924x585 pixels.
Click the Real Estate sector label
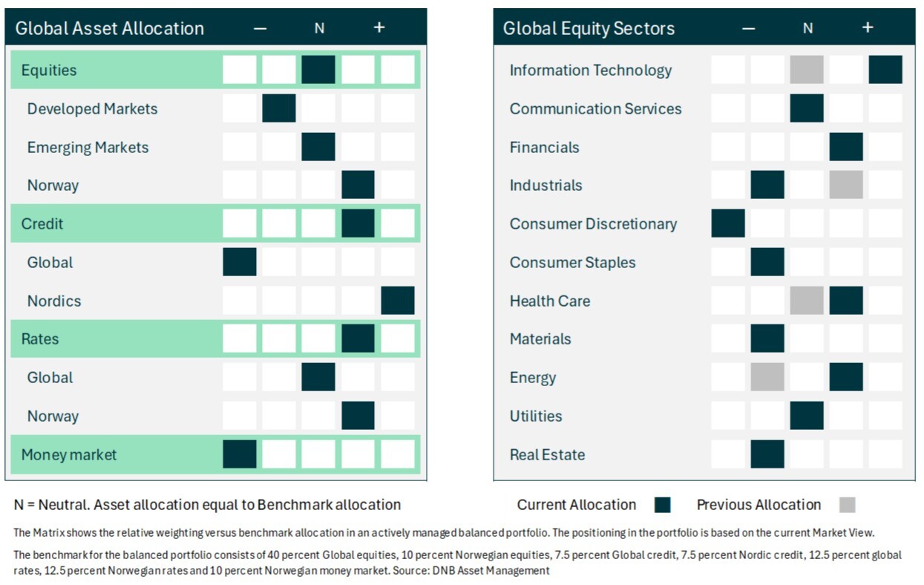point(547,454)
